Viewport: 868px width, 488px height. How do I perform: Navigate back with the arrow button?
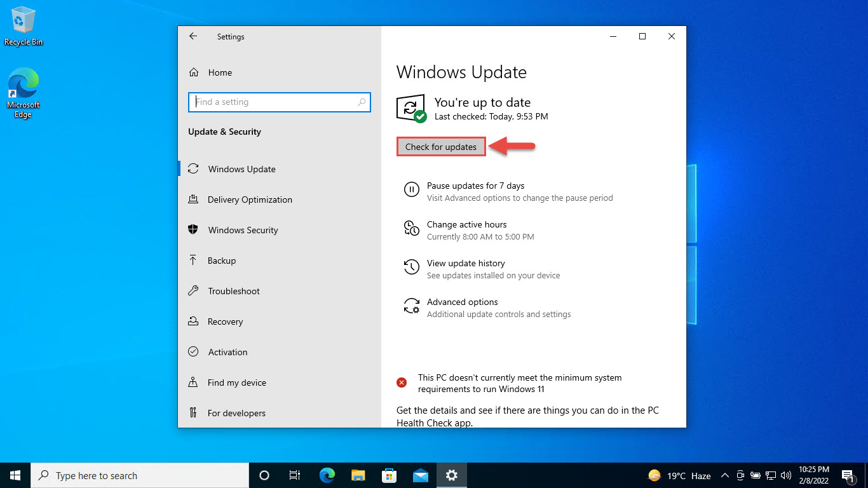[193, 36]
